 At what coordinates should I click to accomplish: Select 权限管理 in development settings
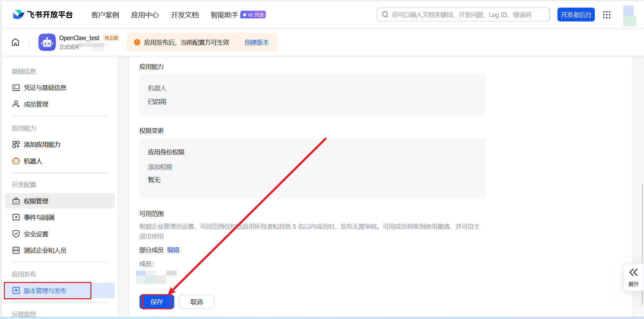click(x=36, y=201)
